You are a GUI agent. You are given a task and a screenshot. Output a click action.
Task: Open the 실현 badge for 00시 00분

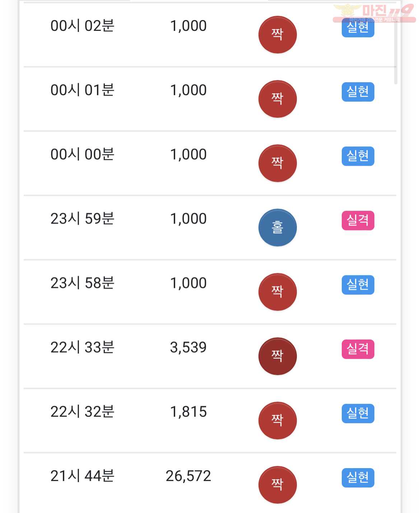tap(358, 156)
